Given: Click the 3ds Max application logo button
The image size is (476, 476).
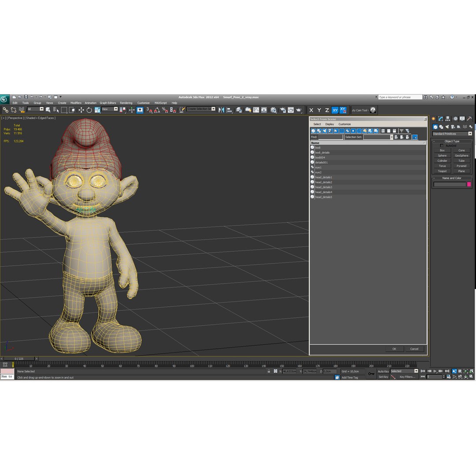Looking at the screenshot, I should pyautogui.click(x=4, y=99).
